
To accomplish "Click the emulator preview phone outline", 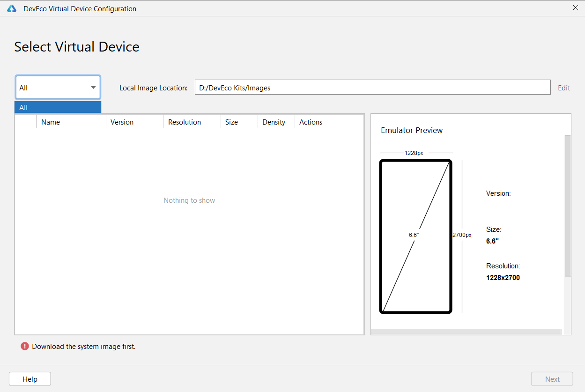I will point(416,237).
